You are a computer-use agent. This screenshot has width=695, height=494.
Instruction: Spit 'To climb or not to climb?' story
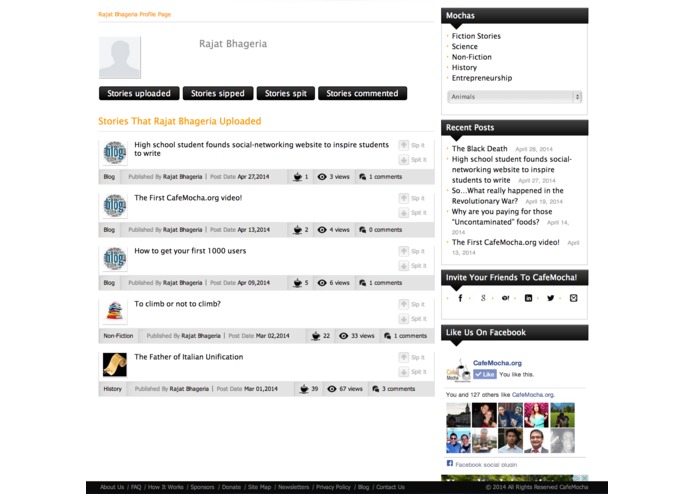[412, 319]
